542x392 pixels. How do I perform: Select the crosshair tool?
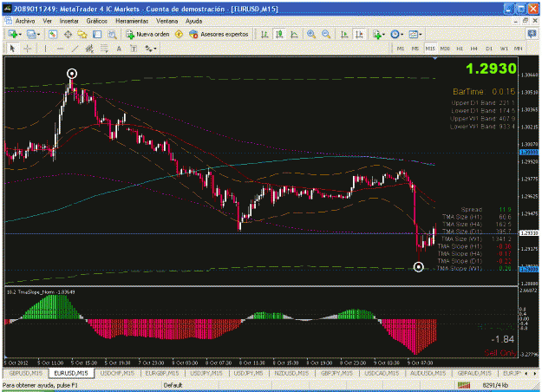(27, 49)
